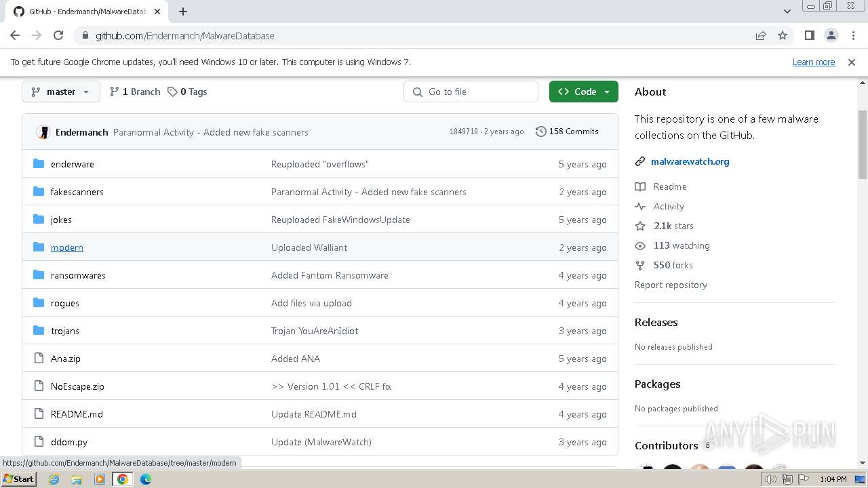
Task: Click the Endermanch author avatar
Action: [43, 132]
